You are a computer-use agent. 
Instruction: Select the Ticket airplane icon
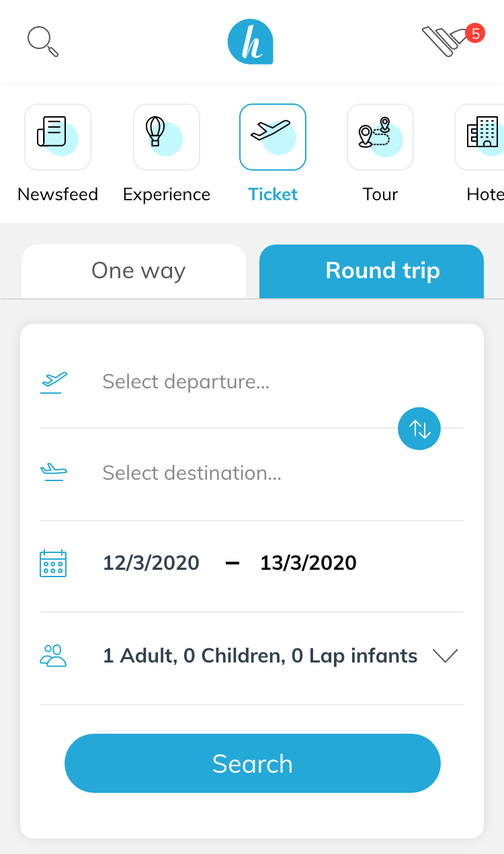[x=273, y=137]
